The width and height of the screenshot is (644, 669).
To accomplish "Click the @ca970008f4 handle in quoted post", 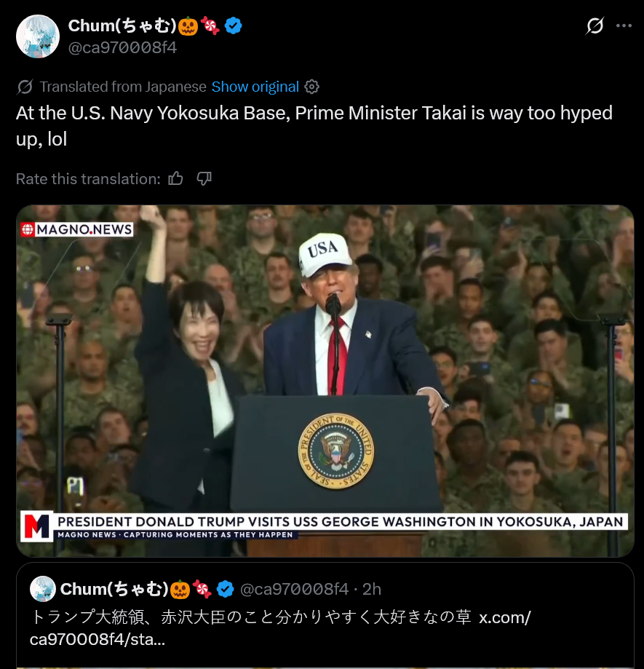I will click(x=294, y=589).
